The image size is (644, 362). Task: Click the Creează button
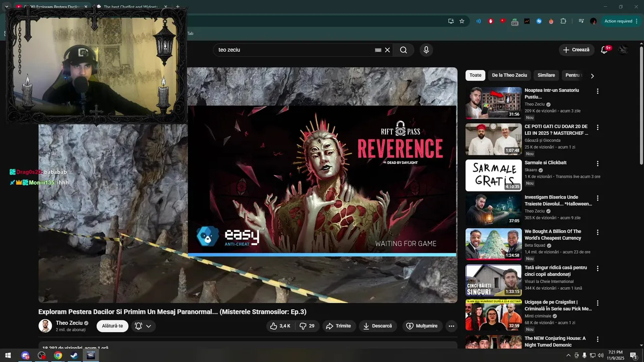(576, 50)
